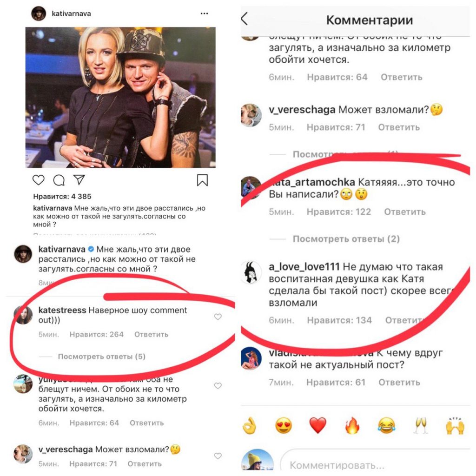This screenshot has height=476, width=476.
Task: Share post using paper plane icon
Action: (79, 180)
